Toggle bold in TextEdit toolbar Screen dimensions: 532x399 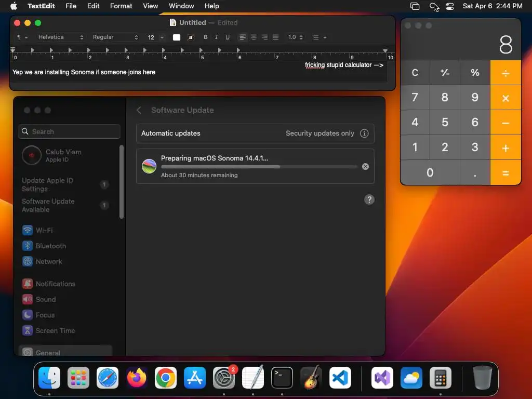point(206,37)
